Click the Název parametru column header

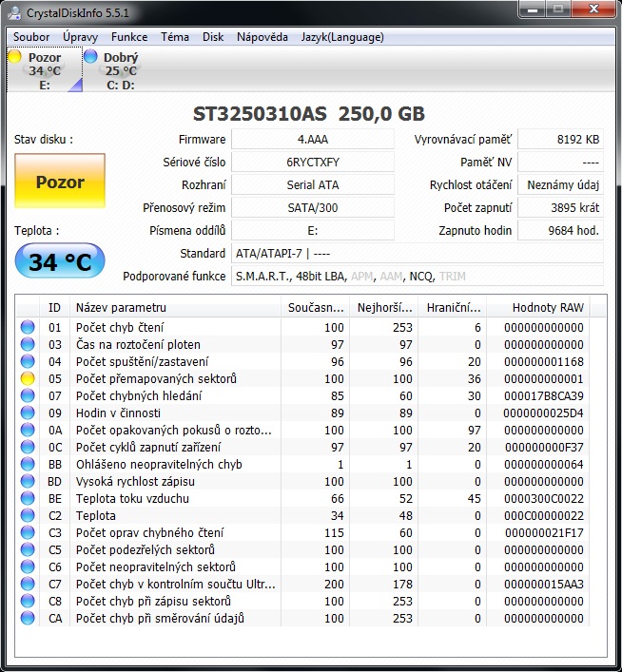(175, 307)
